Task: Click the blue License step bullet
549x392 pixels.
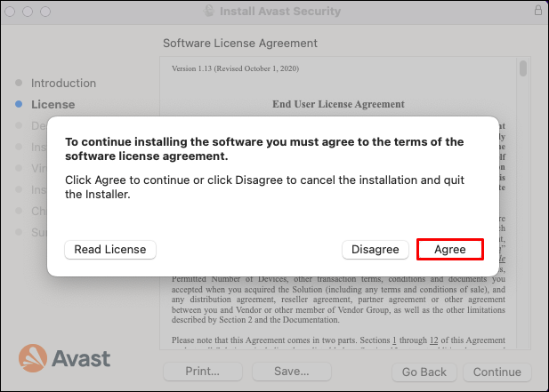Action: coord(20,104)
